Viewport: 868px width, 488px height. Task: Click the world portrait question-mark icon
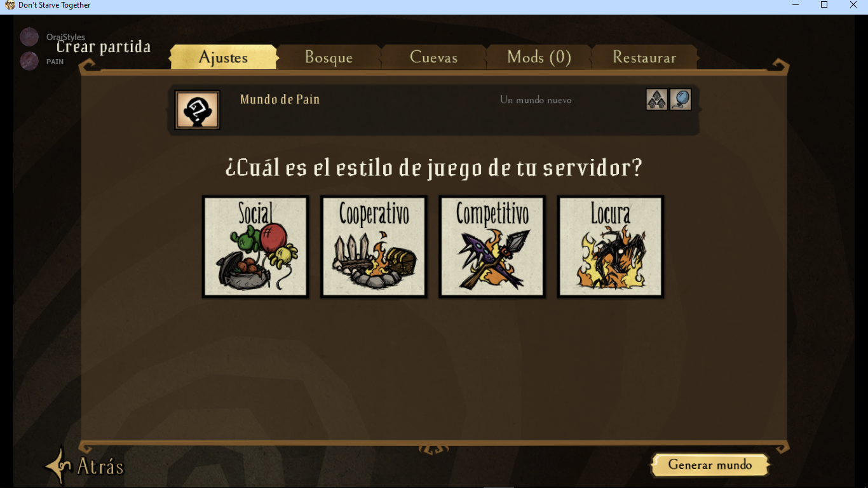click(x=198, y=110)
